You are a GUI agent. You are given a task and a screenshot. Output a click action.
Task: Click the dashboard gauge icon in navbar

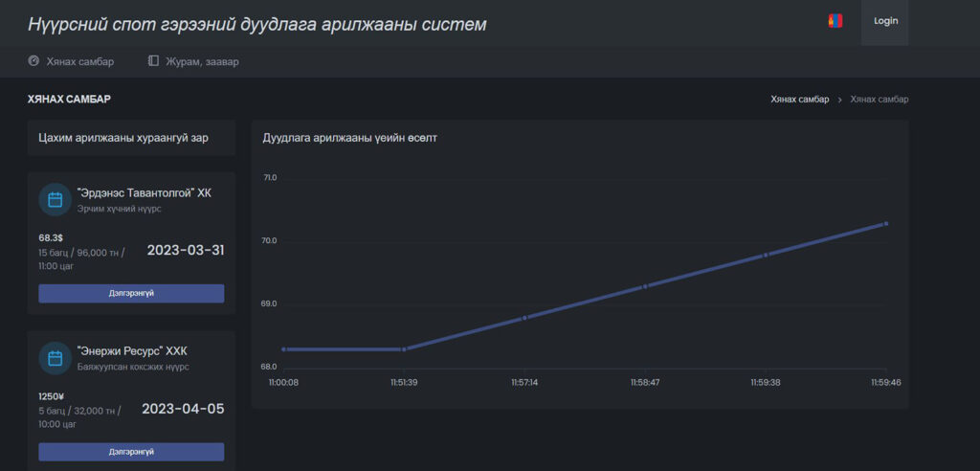click(x=33, y=61)
